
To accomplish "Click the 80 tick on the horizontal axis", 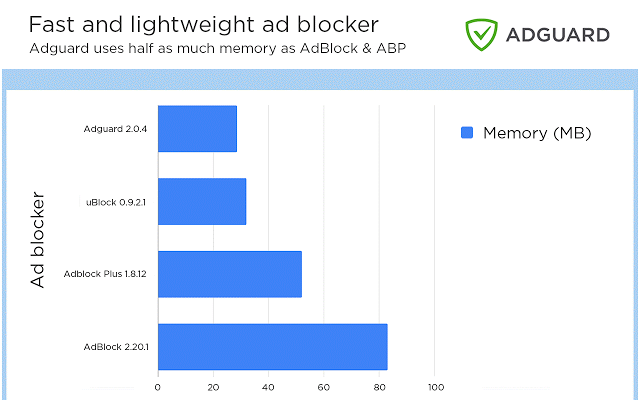I will (379, 387).
